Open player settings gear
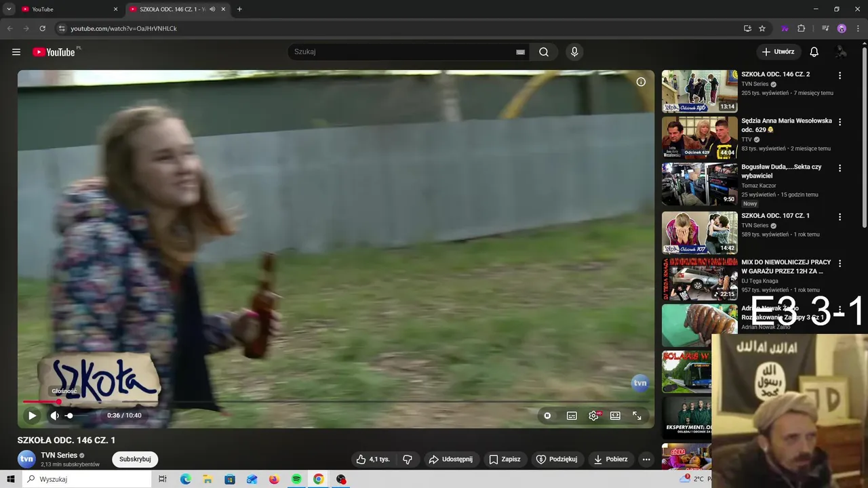868x488 pixels. point(593,415)
